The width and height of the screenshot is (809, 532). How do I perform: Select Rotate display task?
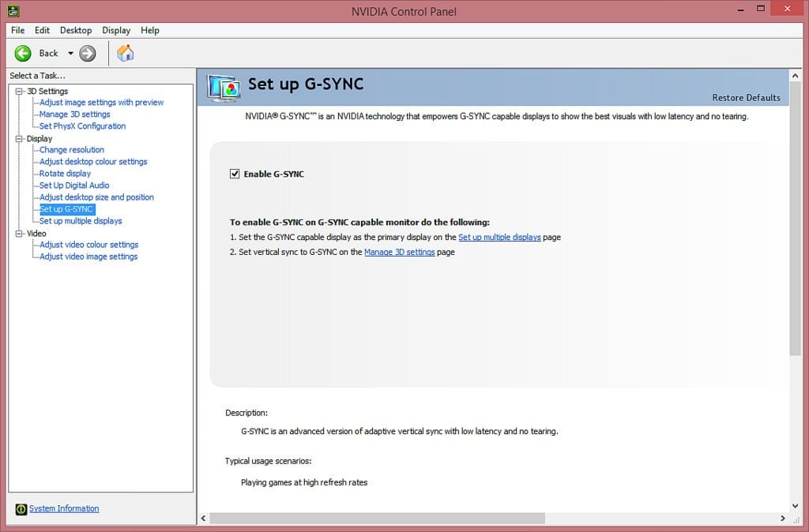[x=65, y=174]
